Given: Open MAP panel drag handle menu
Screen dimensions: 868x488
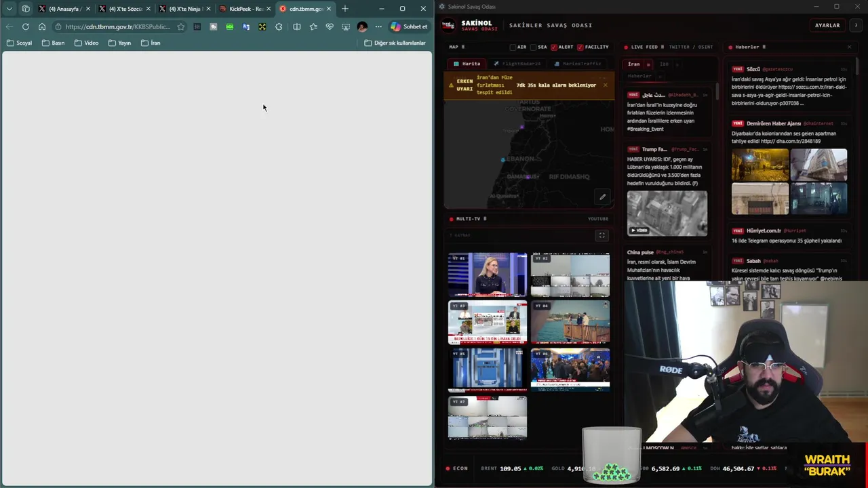Looking at the screenshot, I should [x=463, y=47].
